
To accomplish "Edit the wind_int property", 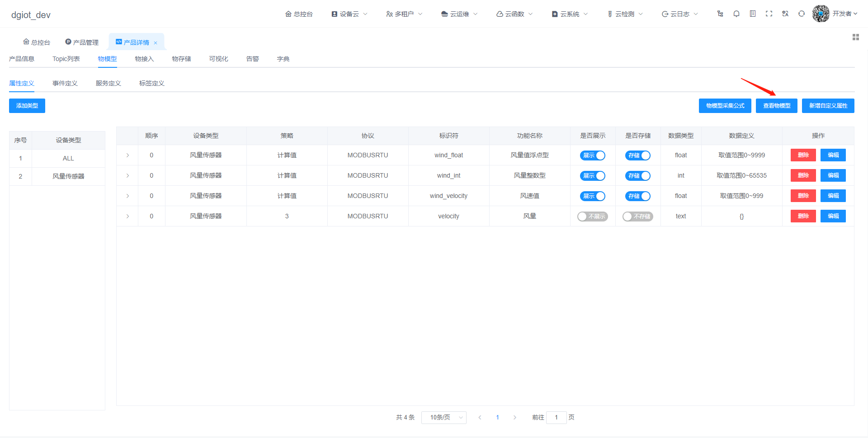I will [833, 175].
